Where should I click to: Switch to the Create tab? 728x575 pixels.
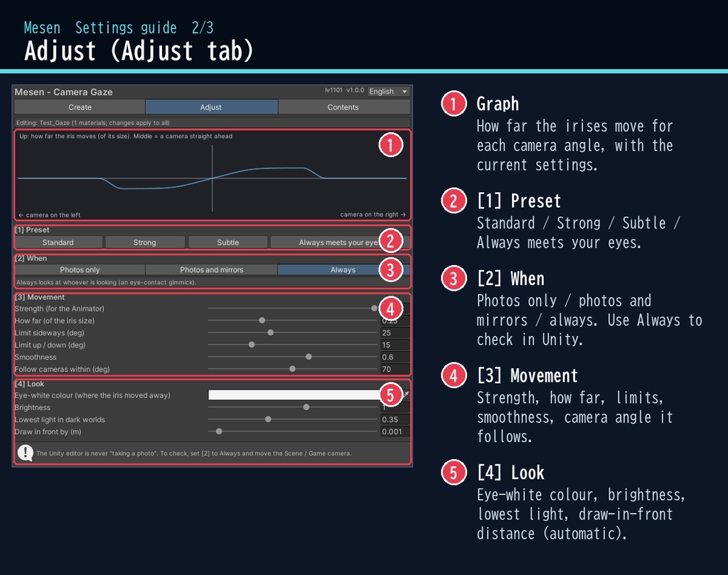80,107
